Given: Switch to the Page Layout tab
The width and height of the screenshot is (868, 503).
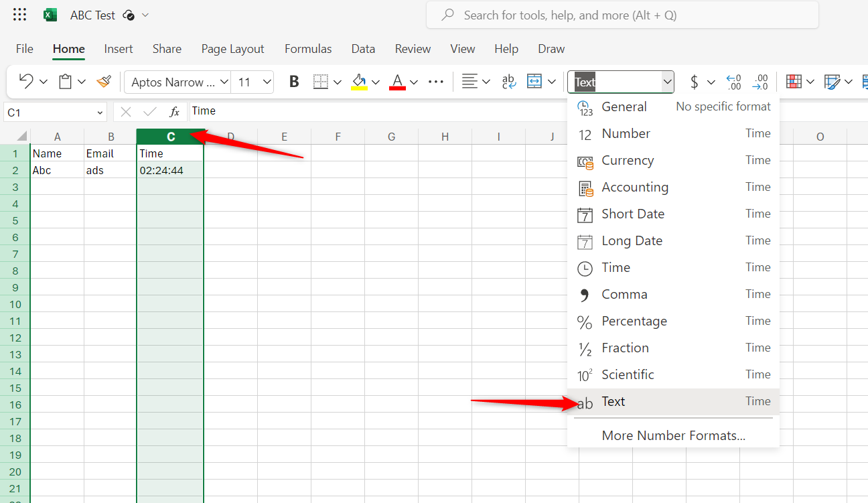Looking at the screenshot, I should pos(232,49).
